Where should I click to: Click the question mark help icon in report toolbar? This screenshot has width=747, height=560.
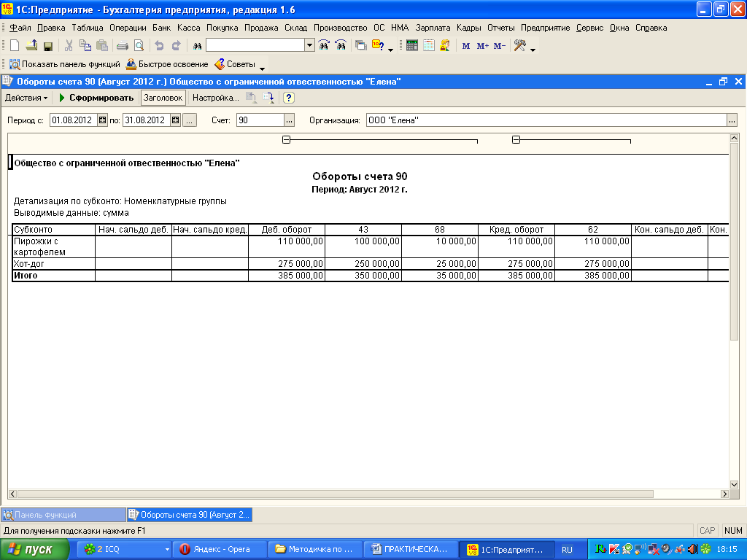[x=288, y=98]
